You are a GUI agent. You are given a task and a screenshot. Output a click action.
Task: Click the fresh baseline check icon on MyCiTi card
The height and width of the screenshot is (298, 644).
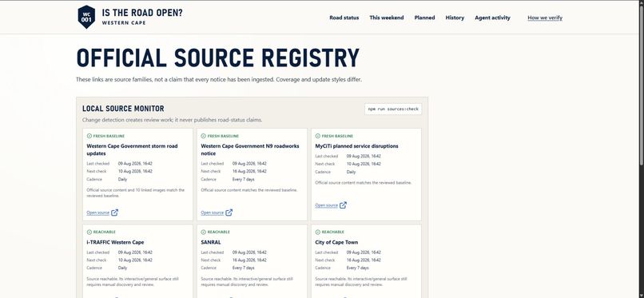click(x=317, y=136)
